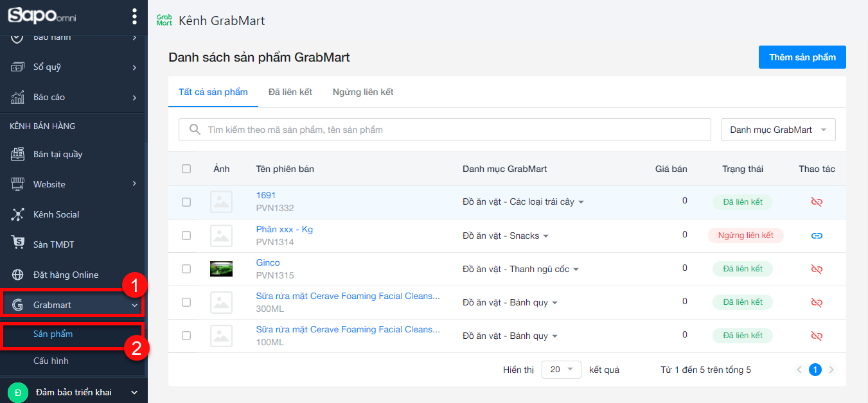Click the Kênh Social network icon
The width and height of the screenshot is (868, 403).
[x=18, y=214]
